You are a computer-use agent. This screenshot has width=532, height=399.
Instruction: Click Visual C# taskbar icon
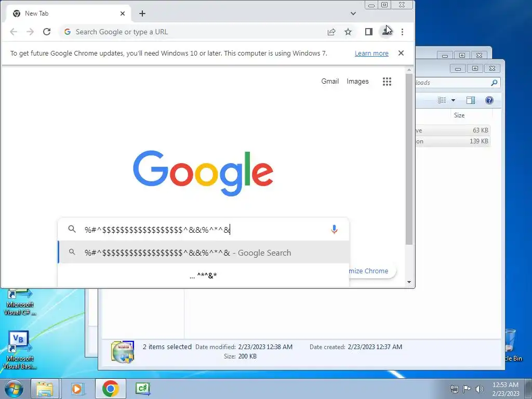(x=142, y=389)
